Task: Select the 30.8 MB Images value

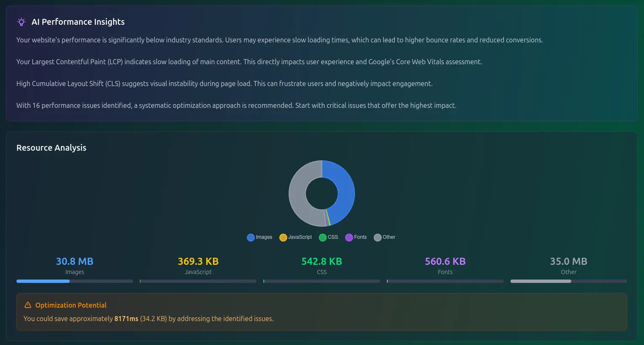Action: (75, 261)
